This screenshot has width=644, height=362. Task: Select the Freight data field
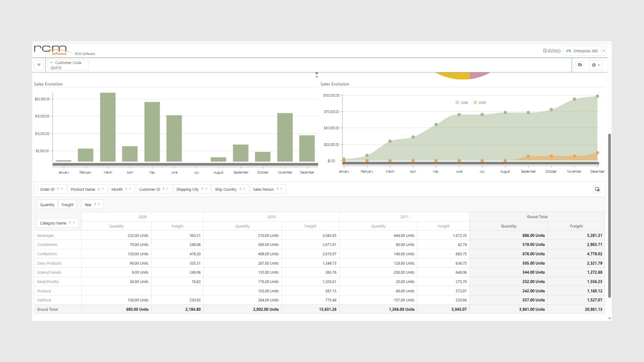tap(67, 205)
